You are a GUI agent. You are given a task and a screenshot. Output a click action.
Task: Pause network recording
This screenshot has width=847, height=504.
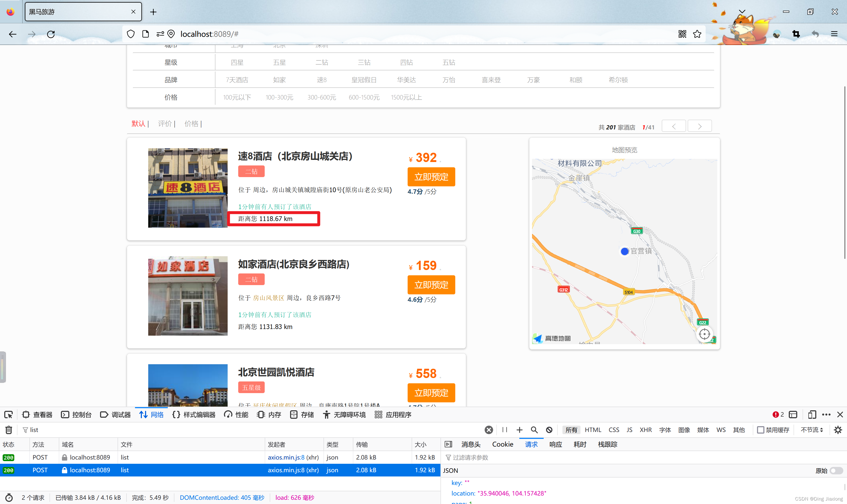pos(505,430)
